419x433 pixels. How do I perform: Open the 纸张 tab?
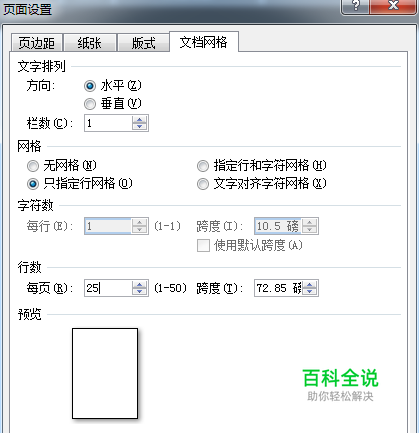90,43
